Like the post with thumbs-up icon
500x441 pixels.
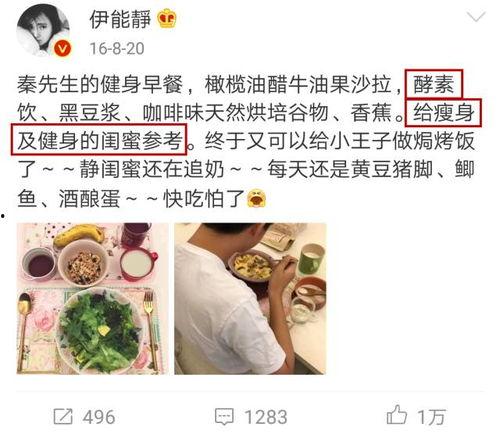tap(397, 415)
